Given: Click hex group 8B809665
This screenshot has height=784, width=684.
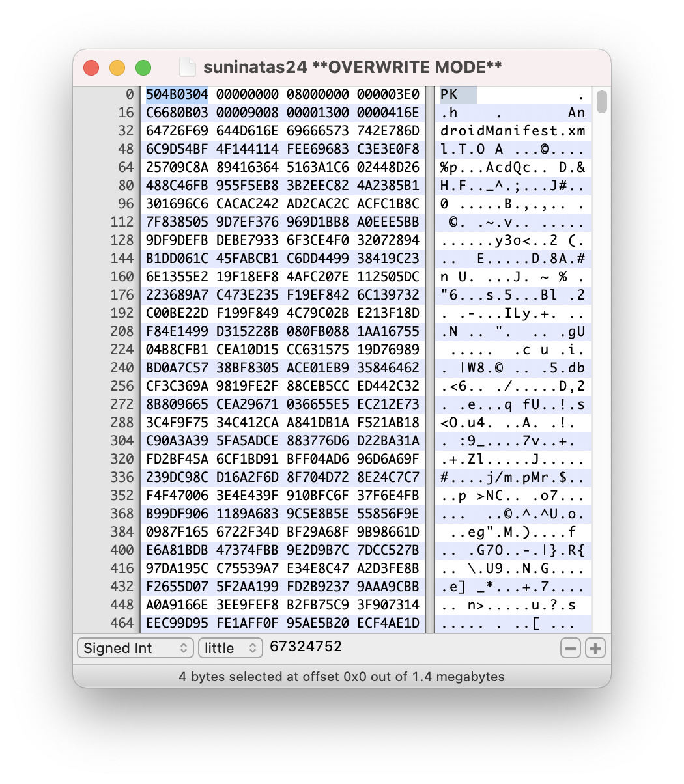Looking at the screenshot, I should point(177,404).
